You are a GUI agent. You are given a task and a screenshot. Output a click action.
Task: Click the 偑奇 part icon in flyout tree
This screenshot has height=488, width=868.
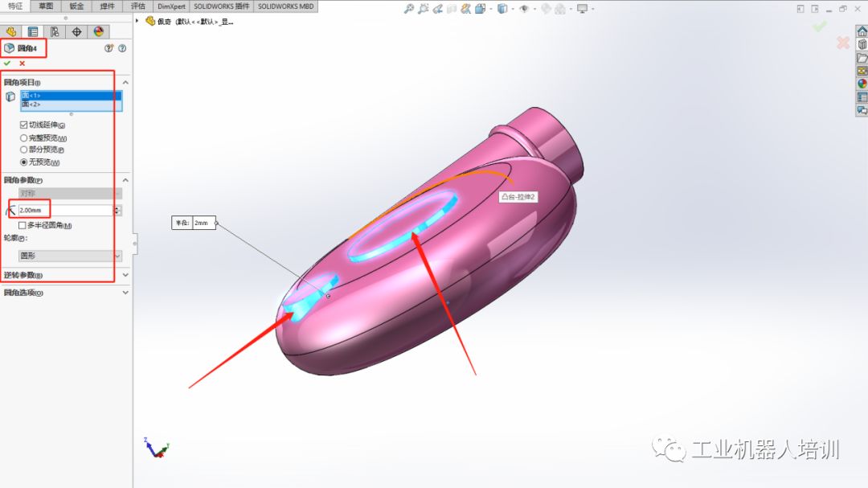[x=150, y=21]
